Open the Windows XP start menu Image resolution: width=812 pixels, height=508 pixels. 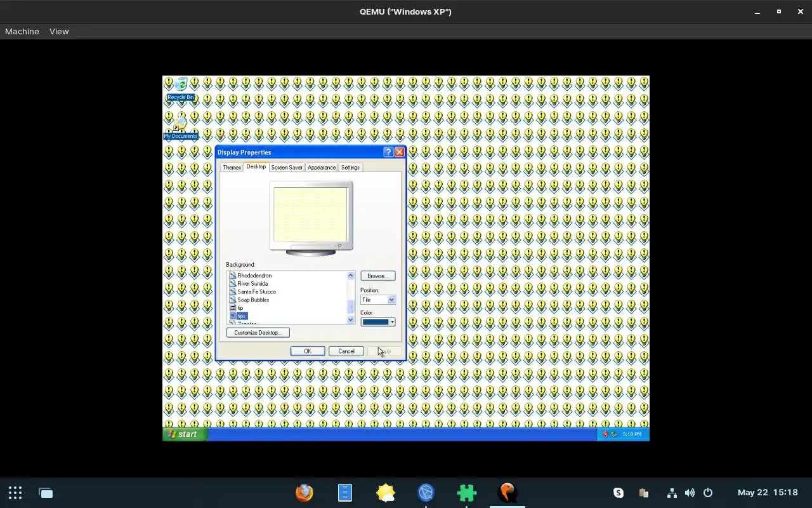(185, 434)
